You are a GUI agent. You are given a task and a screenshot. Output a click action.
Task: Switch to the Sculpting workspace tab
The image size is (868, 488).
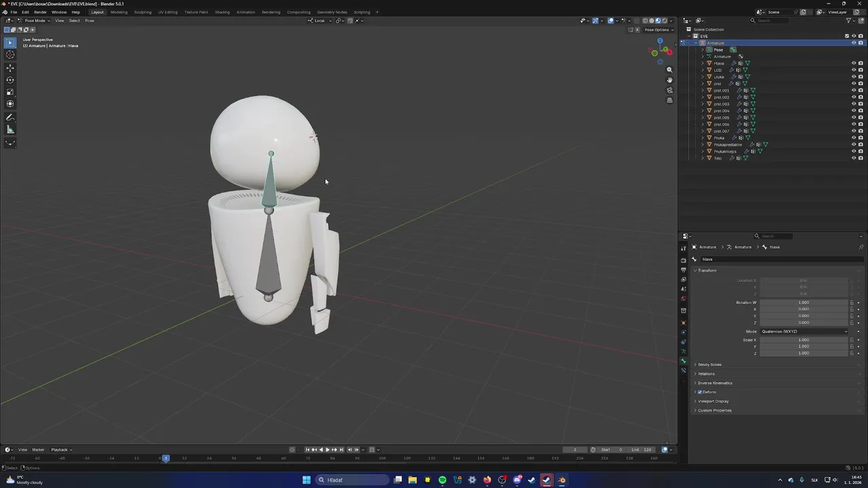click(142, 12)
